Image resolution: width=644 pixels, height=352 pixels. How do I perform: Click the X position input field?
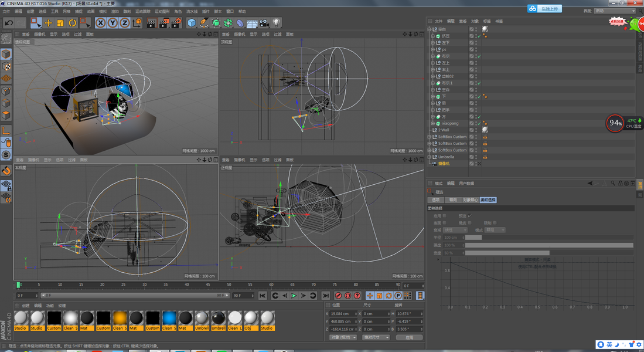(343, 314)
